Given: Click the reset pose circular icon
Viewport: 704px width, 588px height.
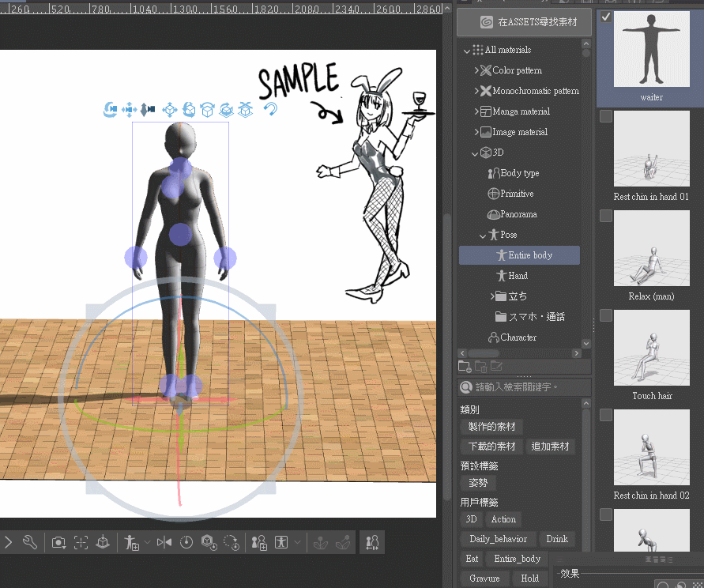Looking at the screenshot, I should (x=186, y=543).
